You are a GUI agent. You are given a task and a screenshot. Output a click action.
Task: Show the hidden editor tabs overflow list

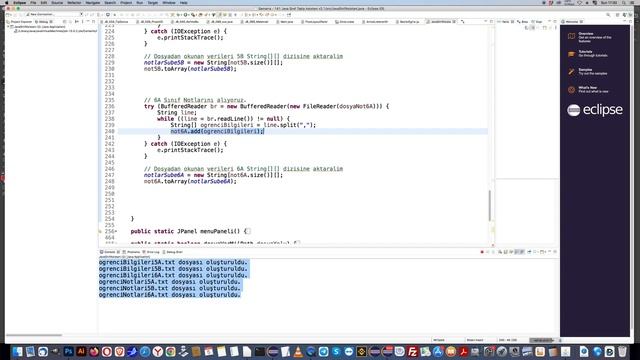[462, 22]
